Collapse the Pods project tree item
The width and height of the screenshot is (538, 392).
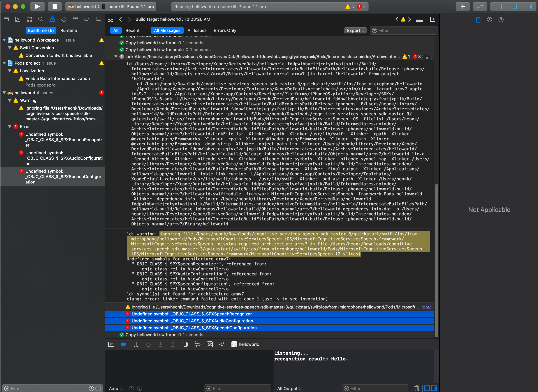4,63
